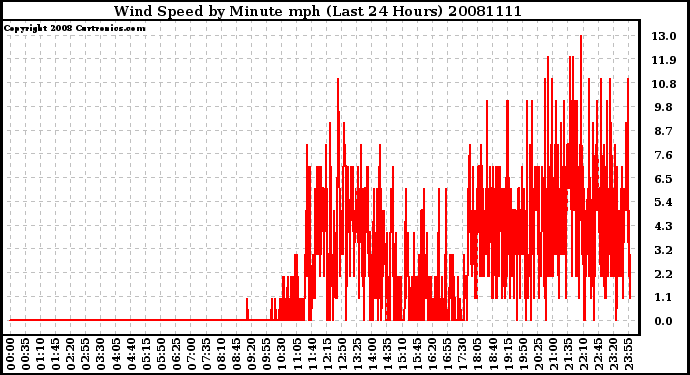Click the small isolated spike near 09:20

(247, 309)
